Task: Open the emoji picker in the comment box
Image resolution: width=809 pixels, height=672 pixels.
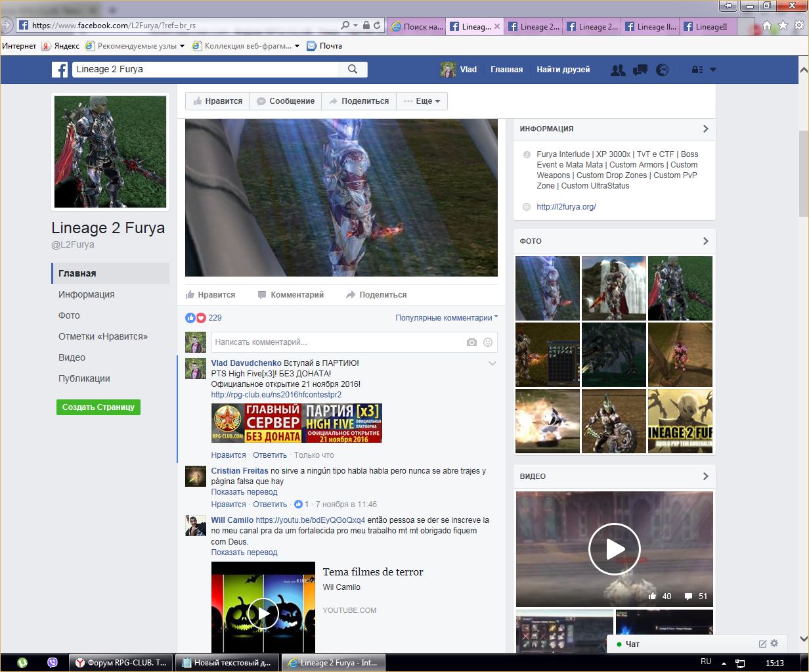Action: point(488,342)
